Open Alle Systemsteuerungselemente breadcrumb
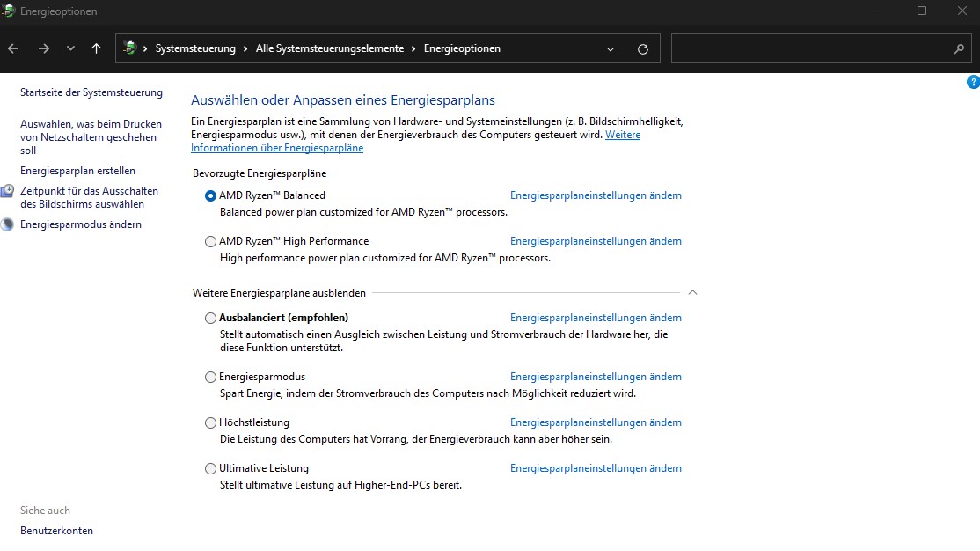Screen dimensions: 980x551 click(x=329, y=48)
